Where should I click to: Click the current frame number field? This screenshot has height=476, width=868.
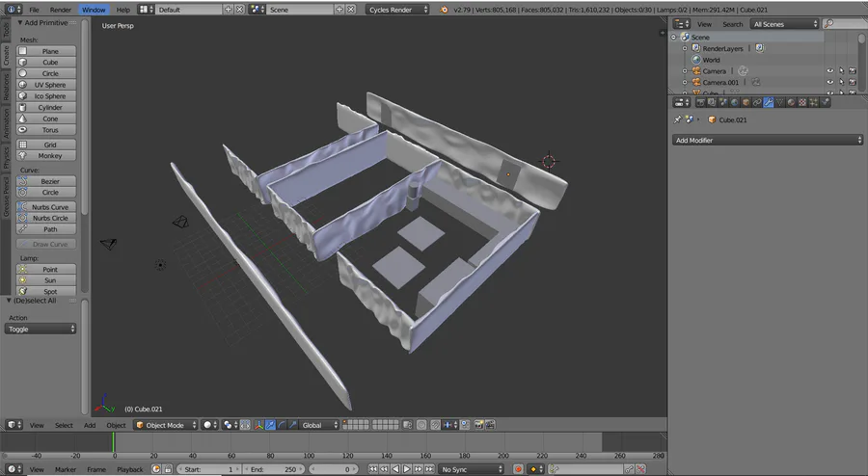click(334, 469)
